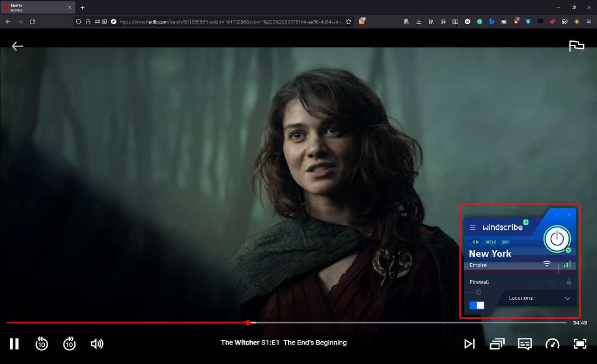Enter fullscreen mode
Screen dimensions: 597x364
click(x=580, y=344)
